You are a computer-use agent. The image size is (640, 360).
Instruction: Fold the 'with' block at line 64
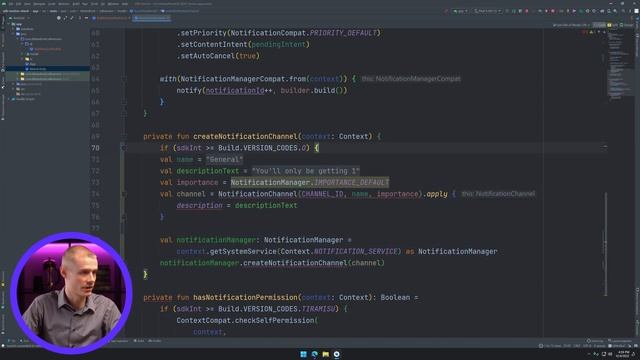124,79
